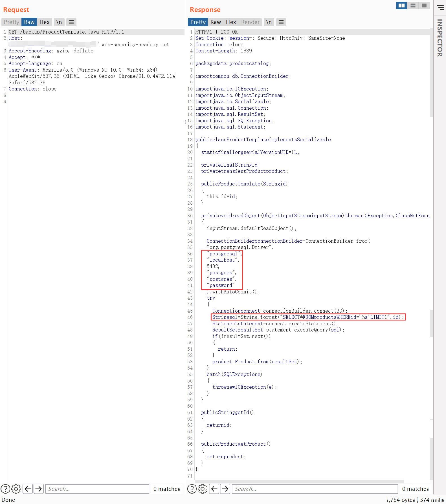
Task: Switch Request view to Hex tab
Action: (x=44, y=22)
